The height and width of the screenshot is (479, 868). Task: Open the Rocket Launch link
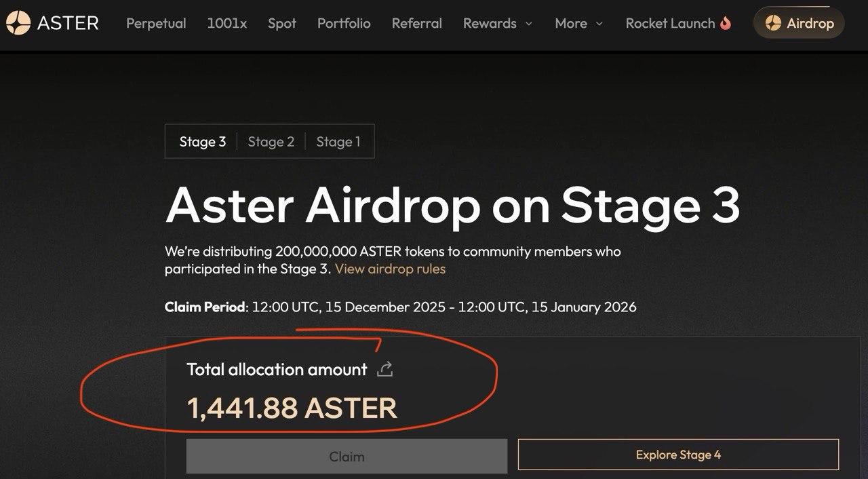(x=670, y=23)
